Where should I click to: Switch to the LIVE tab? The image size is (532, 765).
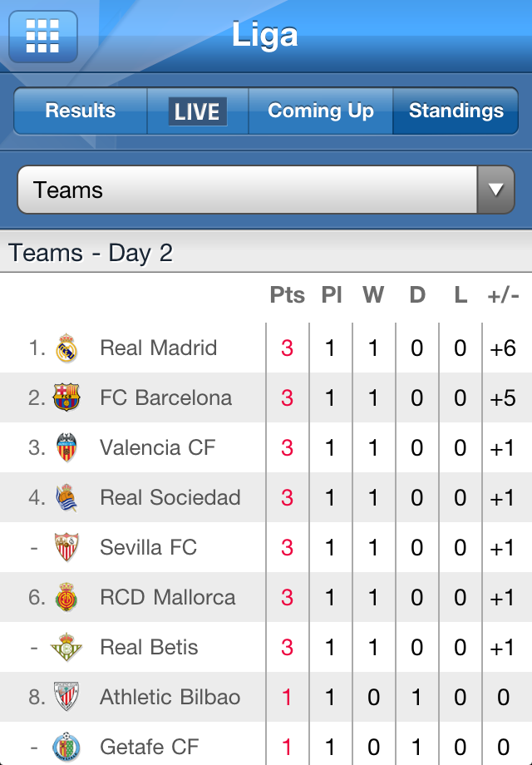coord(198,111)
